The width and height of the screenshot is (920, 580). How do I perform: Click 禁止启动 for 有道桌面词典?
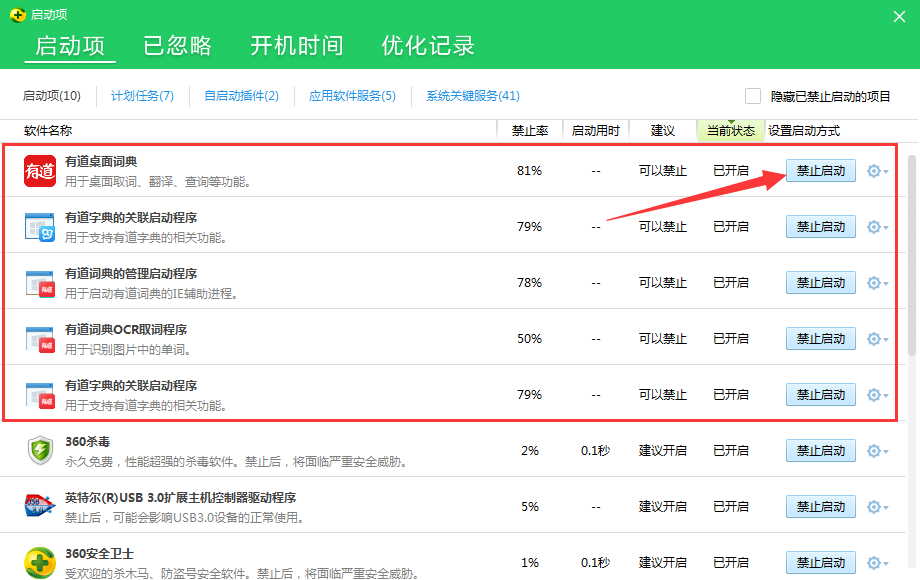[x=820, y=171]
